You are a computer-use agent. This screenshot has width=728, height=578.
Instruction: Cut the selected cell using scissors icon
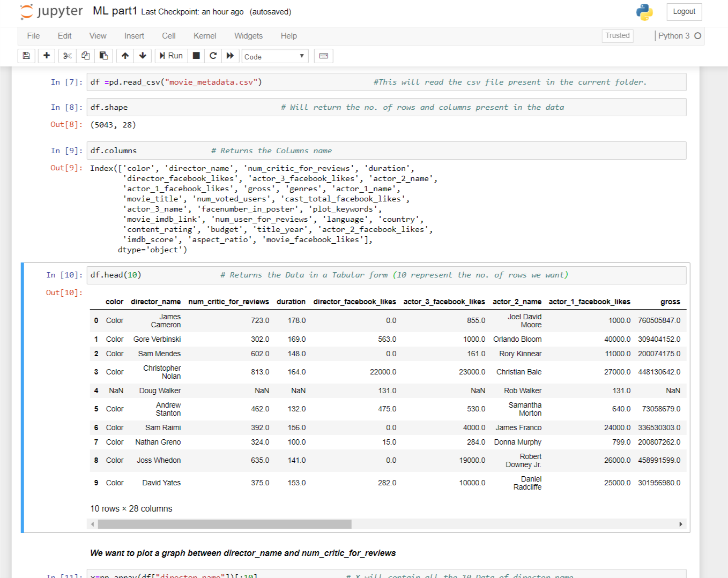(x=66, y=56)
